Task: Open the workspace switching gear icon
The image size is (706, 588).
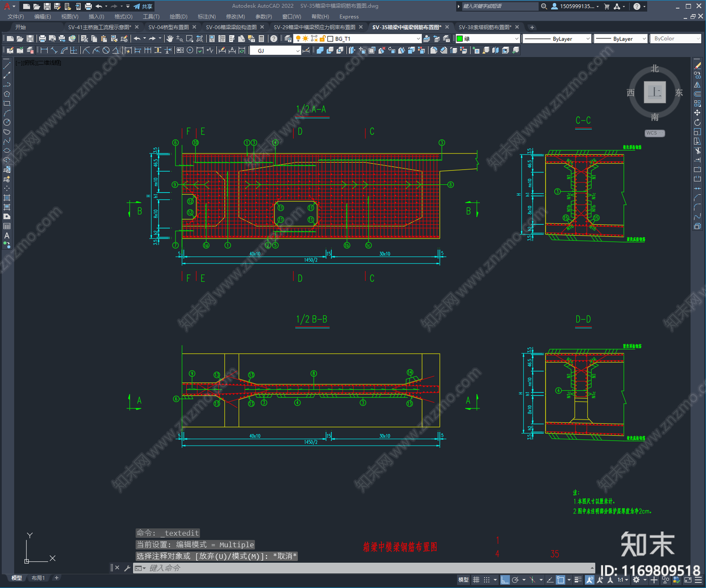Action: point(636,580)
